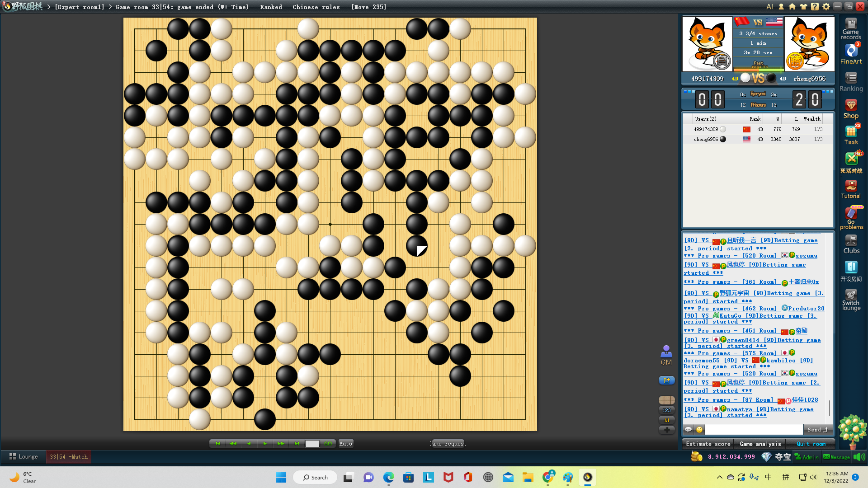This screenshot has height=488, width=868.
Task: Open Past results between the players
Action: [759, 65]
